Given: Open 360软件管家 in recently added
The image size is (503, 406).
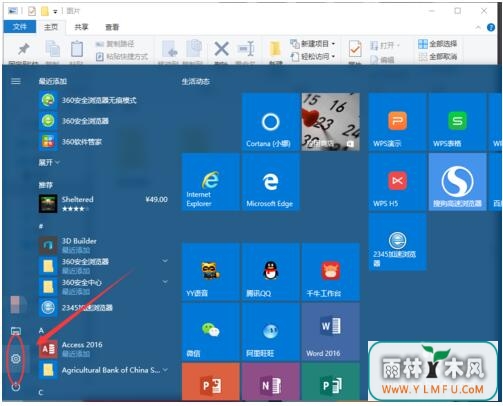Looking at the screenshot, I should pyautogui.click(x=103, y=142).
